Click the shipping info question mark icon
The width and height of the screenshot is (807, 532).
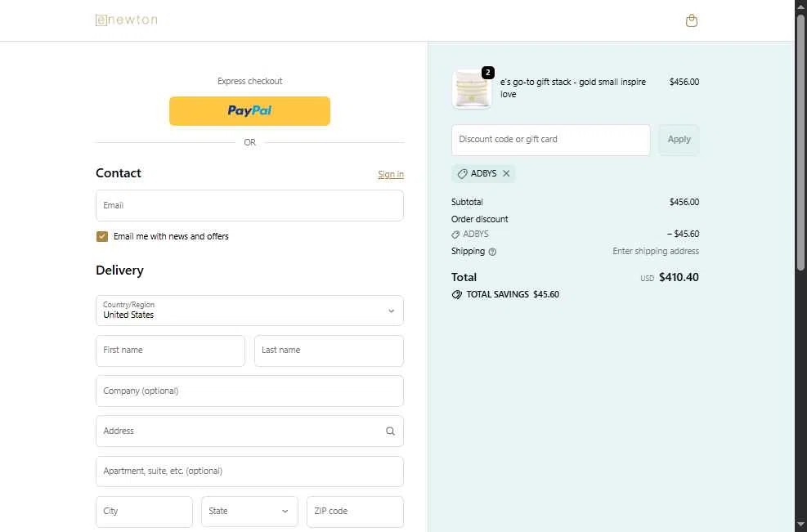[492, 252]
